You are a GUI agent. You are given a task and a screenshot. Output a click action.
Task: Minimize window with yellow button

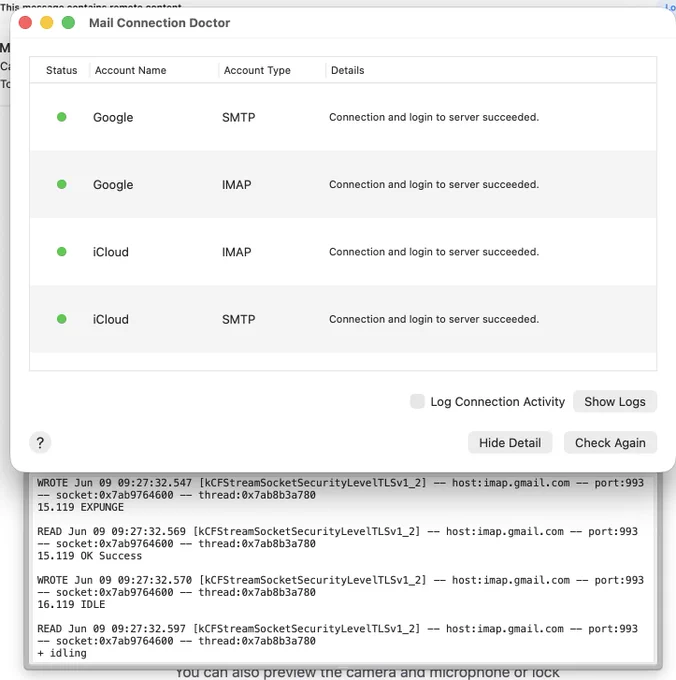pyautogui.click(x=47, y=23)
